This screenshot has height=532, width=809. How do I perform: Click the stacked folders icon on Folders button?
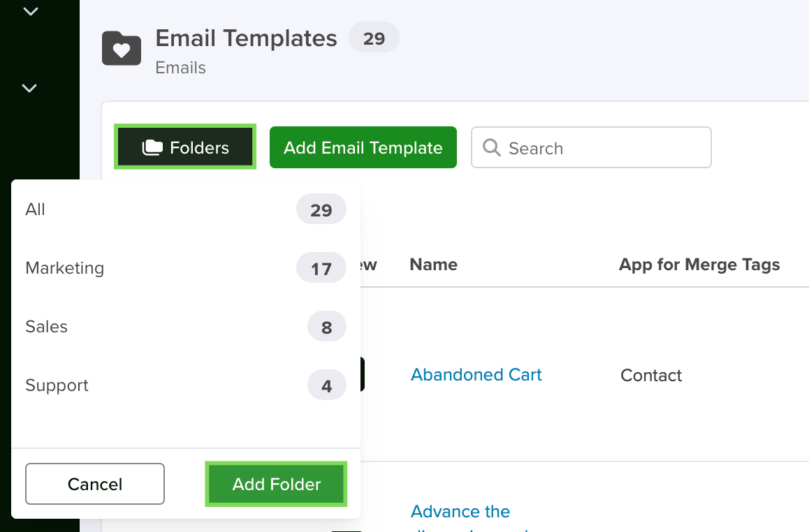(152, 147)
